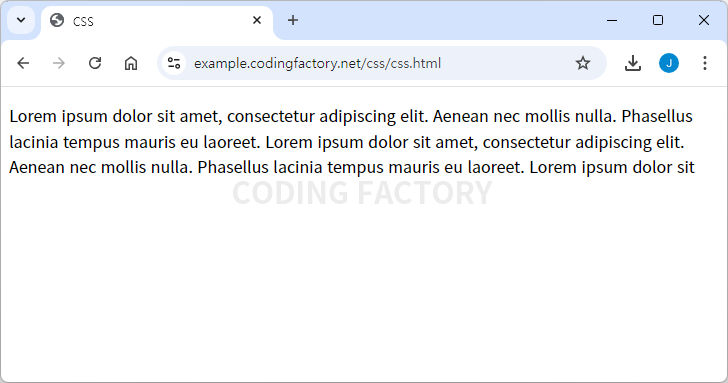Click the CODING FACTORY watermark
Image resolution: width=728 pixels, height=383 pixels.
tap(362, 193)
